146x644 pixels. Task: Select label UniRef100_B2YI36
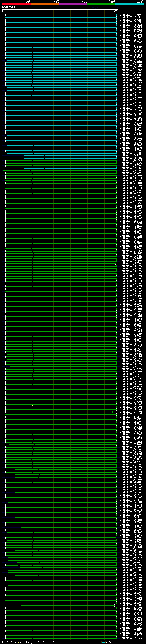click(131, 296)
